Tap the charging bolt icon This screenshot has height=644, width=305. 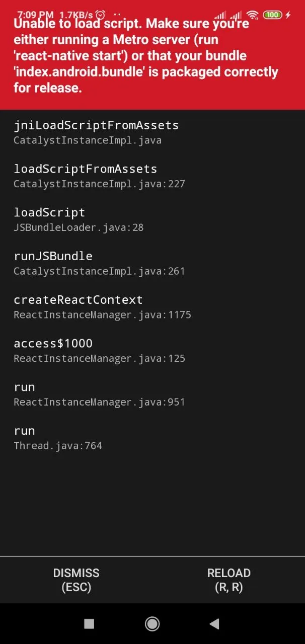[x=288, y=15]
